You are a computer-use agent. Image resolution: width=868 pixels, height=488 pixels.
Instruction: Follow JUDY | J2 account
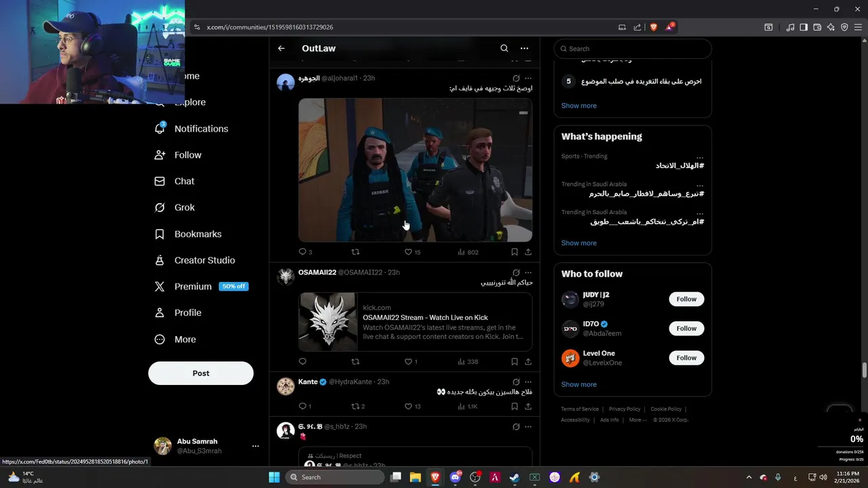click(686, 299)
